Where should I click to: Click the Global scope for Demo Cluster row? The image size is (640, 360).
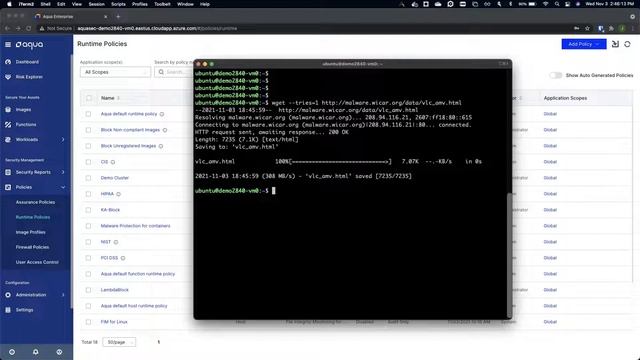550,178
